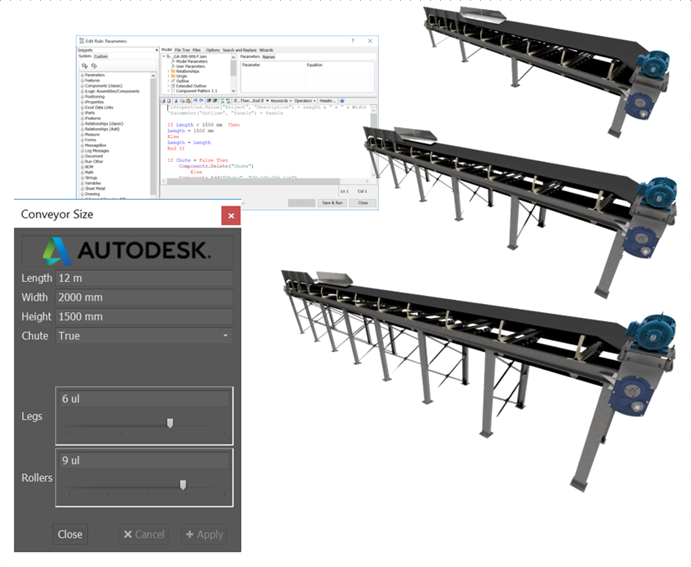
Task: Click the add snippet icon in Snippets panel
Action: point(85,66)
